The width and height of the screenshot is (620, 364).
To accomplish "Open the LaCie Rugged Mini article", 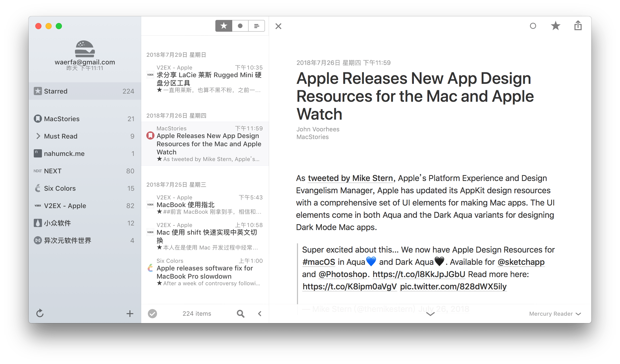I will point(205,78).
